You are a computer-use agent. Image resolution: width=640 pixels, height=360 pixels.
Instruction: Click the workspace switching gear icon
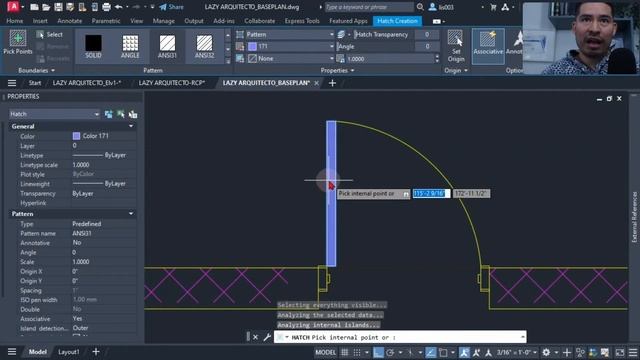point(546,352)
